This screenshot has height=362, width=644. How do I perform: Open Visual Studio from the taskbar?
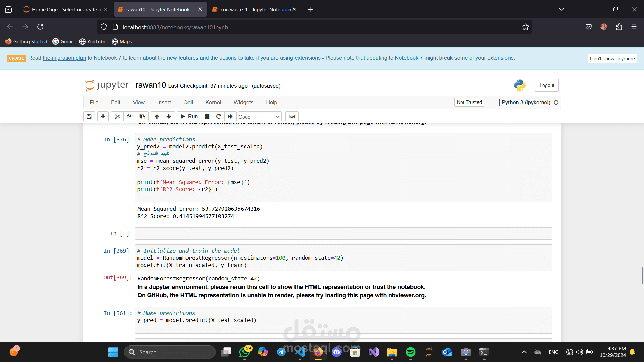pyautogui.click(x=374, y=352)
